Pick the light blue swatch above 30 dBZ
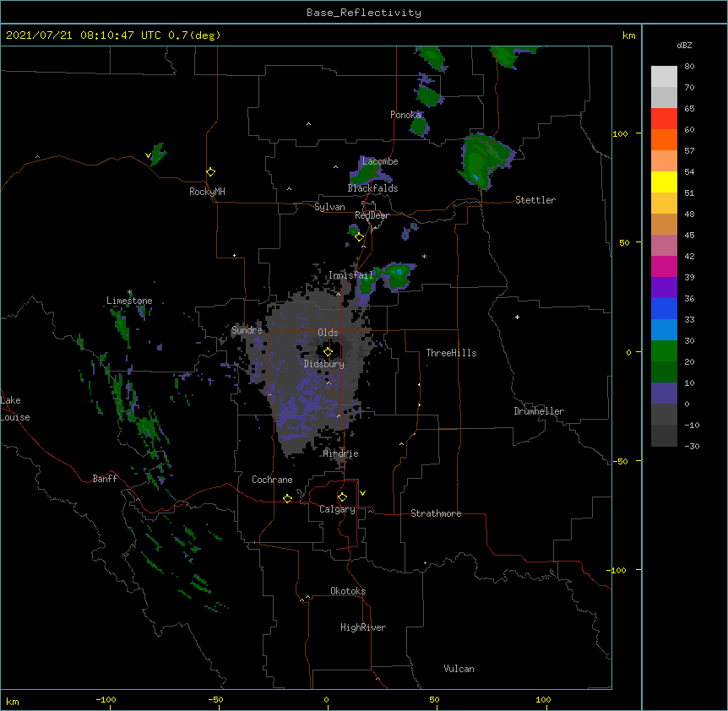The height and width of the screenshot is (711, 728). pyautogui.click(x=664, y=330)
